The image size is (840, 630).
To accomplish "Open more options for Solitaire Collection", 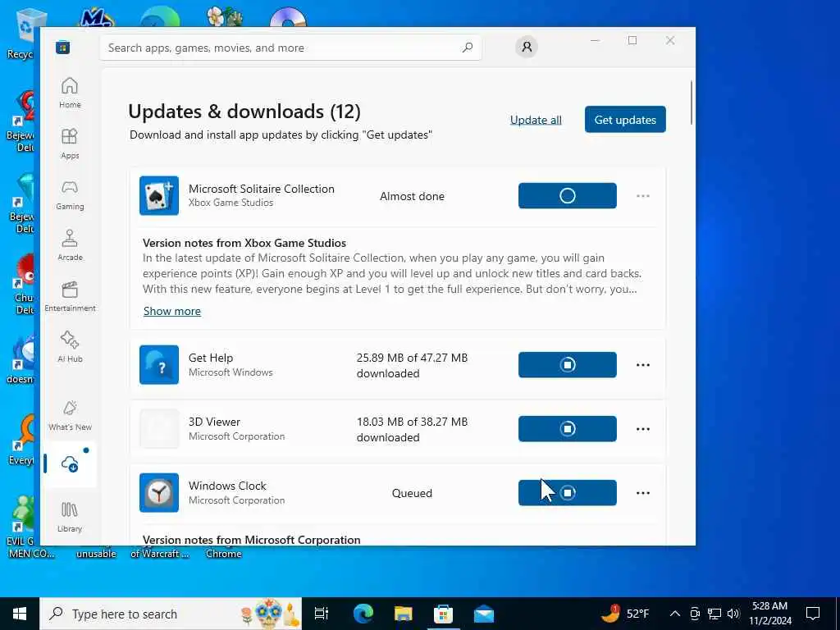I will coord(643,196).
